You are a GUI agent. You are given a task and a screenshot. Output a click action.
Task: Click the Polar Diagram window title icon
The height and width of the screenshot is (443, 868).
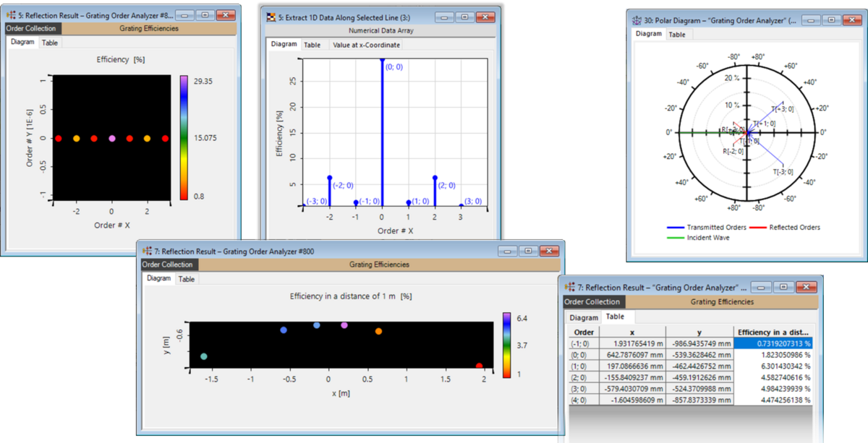point(637,21)
